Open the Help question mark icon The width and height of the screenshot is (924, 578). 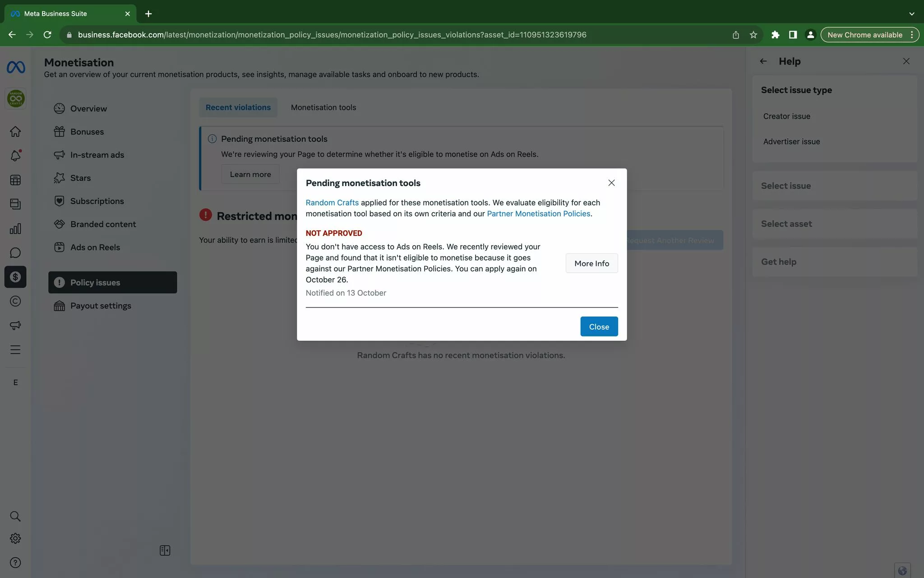(x=15, y=563)
